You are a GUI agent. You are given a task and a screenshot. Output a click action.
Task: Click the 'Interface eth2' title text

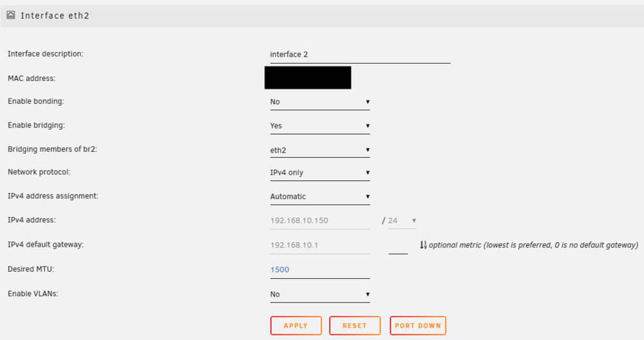(55, 15)
